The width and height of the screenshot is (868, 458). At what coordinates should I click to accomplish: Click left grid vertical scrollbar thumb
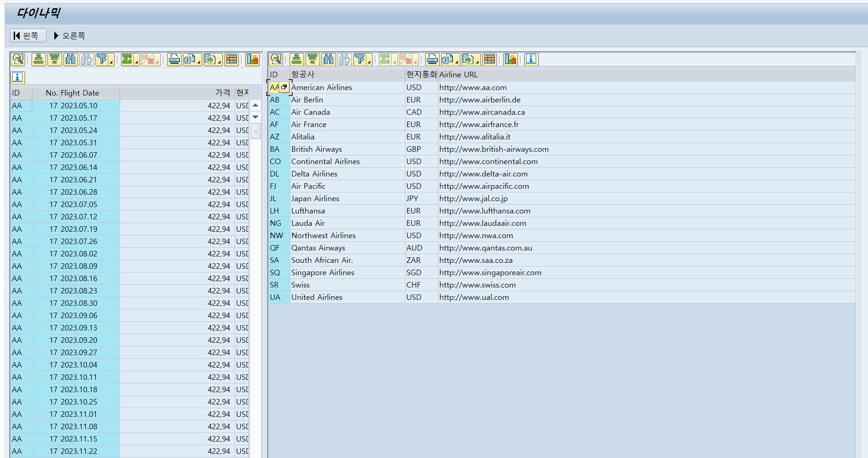(256, 131)
